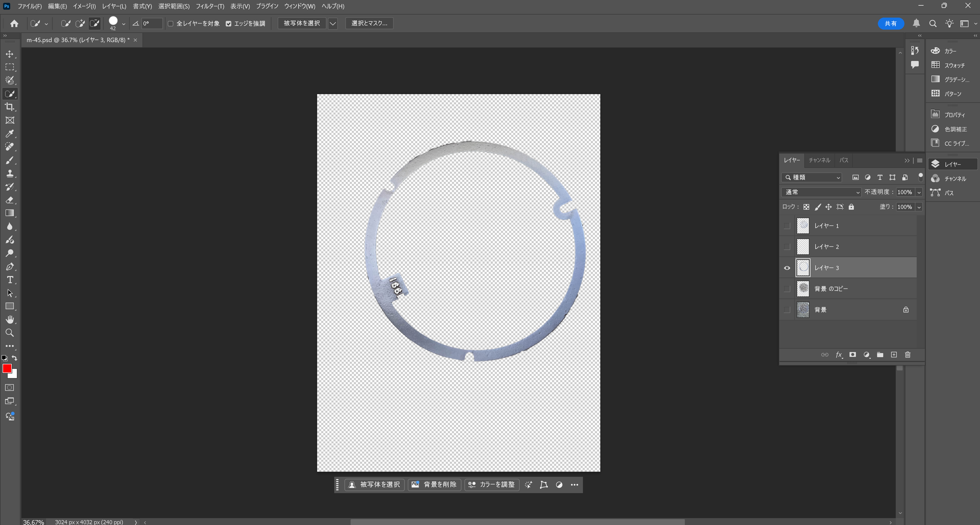Open the brush size picker dropdown
Image resolution: width=980 pixels, height=525 pixels.
tap(123, 23)
